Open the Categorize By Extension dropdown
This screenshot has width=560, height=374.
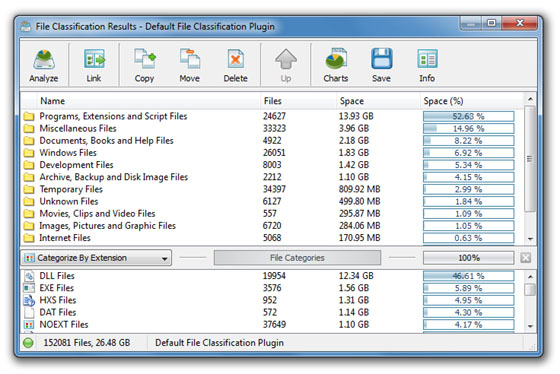pyautogui.click(x=96, y=258)
